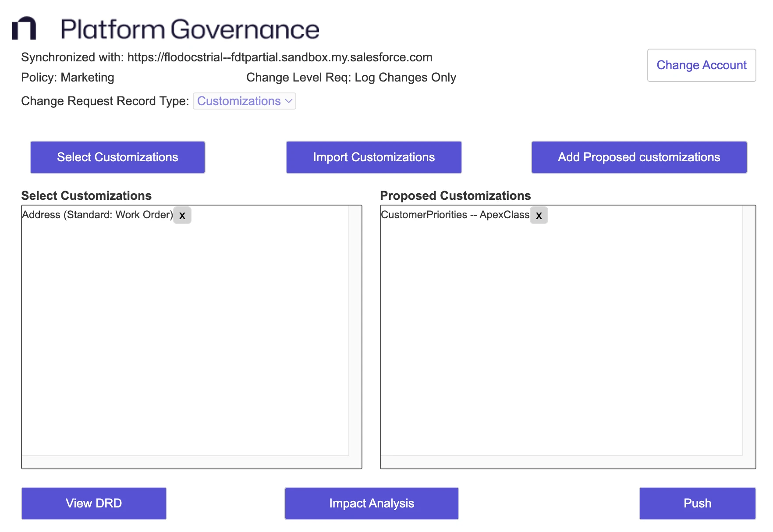Screen dimensions: 773x532
Task: Remove CustomerPriorities -- ApexClass with its x
Action: point(539,216)
